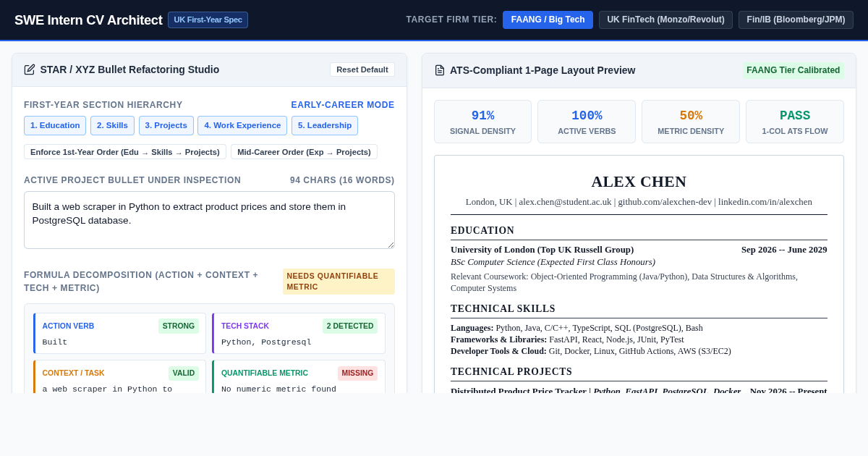Click the VALID badge on Context / Task
The height and width of the screenshot is (456, 868).
click(x=184, y=373)
